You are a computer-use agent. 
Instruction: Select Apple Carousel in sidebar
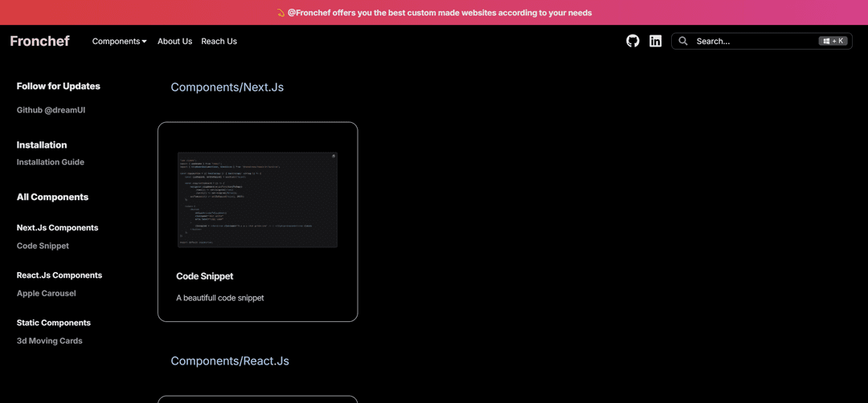pos(47,294)
